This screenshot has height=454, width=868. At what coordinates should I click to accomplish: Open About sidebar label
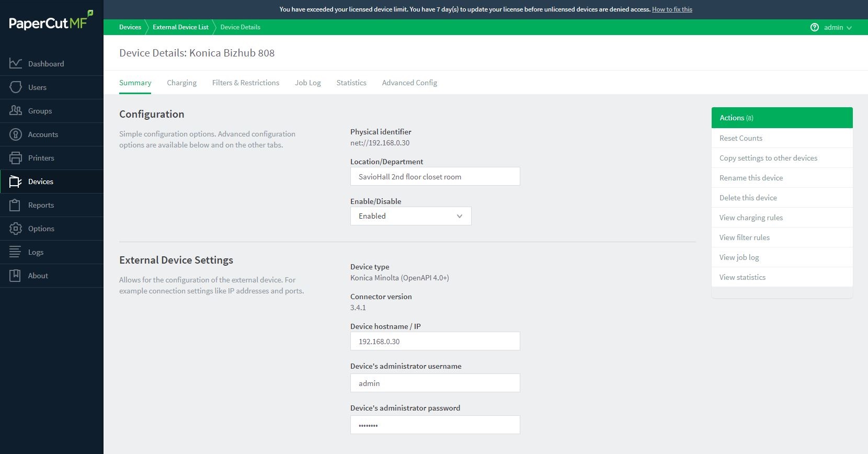[x=38, y=276]
